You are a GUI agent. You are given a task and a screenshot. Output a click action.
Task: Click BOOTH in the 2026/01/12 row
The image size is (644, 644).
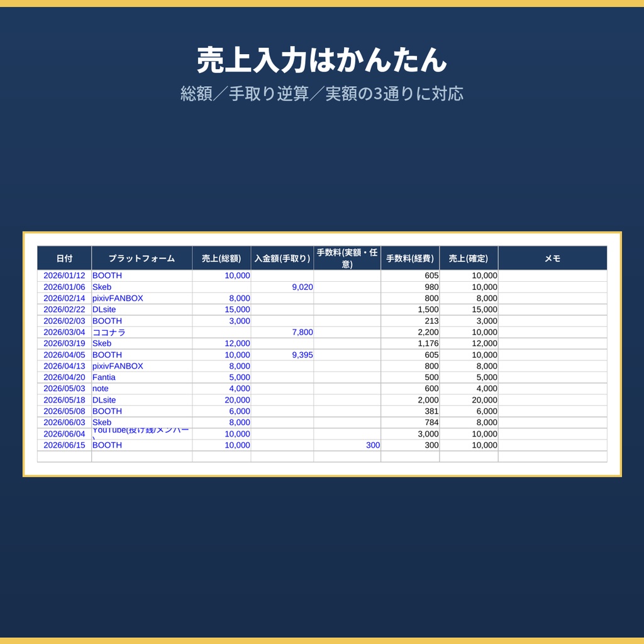(142, 275)
